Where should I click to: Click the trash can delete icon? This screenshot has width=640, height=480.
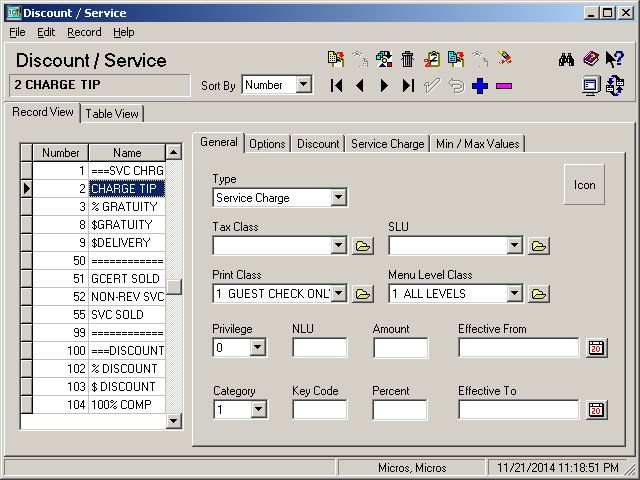[x=407, y=59]
